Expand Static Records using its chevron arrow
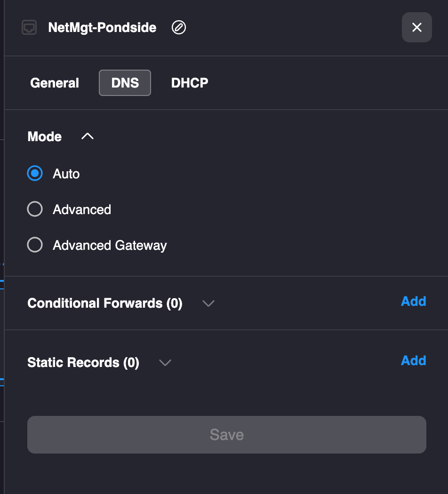 pyautogui.click(x=165, y=363)
